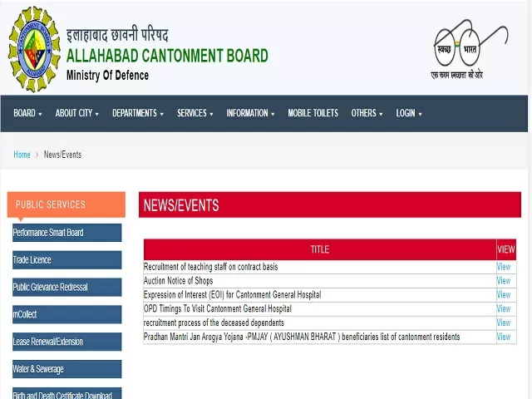The height and width of the screenshot is (399, 532).
Task: Click the News/Events breadcrumb text
Action: point(62,155)
